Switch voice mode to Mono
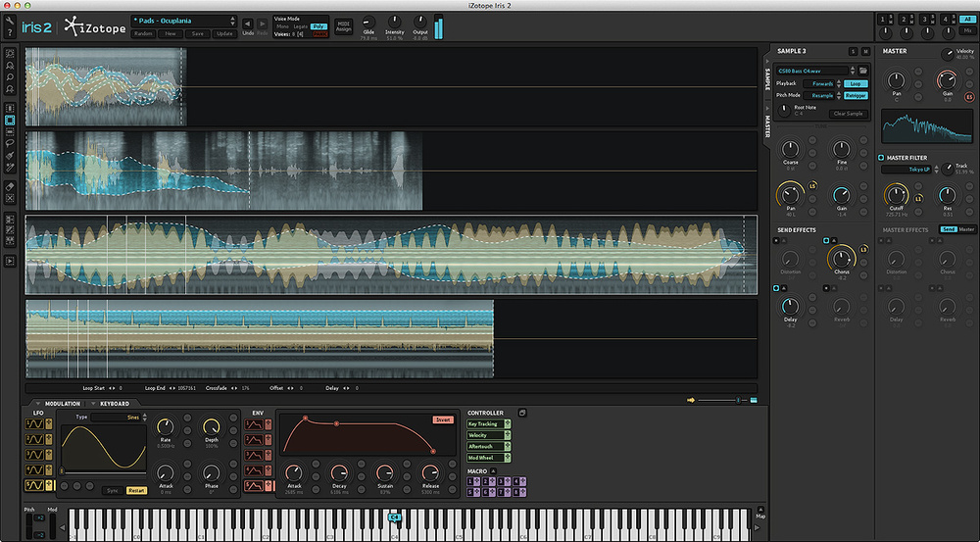Screen dimensions: 980x542 click(283, 26)
